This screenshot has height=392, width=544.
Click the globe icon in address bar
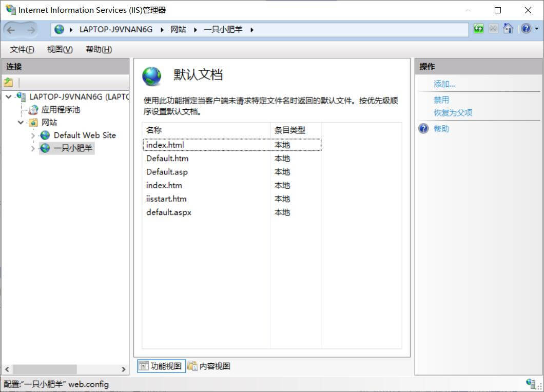pyautogui.click(x=60, y=29)
